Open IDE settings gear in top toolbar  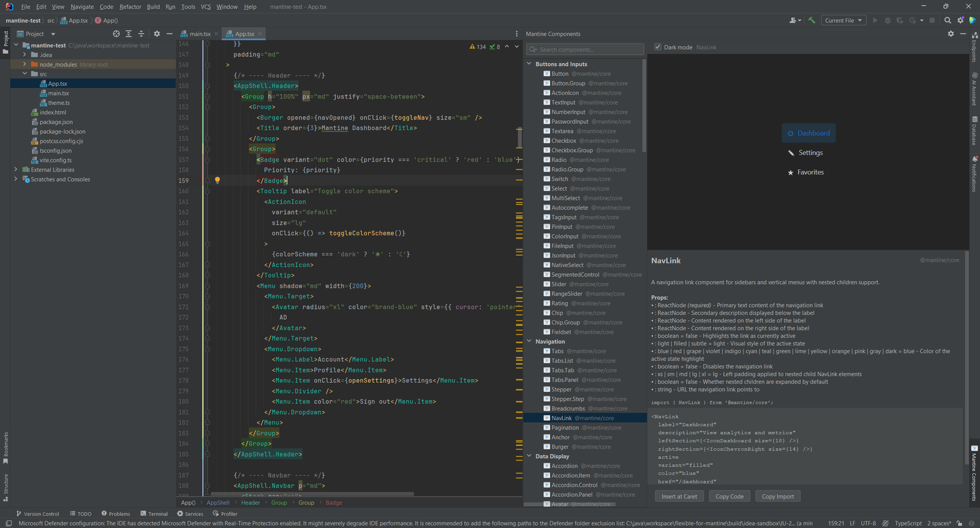click(960, 20)
